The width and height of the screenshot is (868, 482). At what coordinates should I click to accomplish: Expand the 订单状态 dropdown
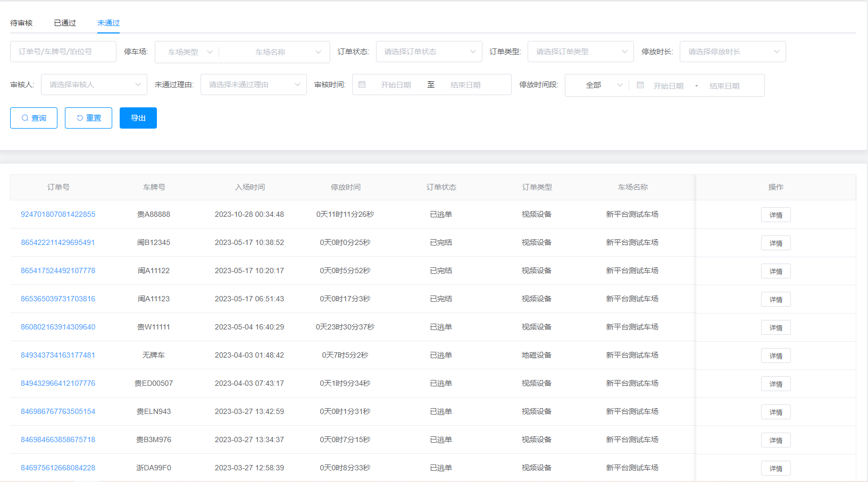click(x=429, y=52)
